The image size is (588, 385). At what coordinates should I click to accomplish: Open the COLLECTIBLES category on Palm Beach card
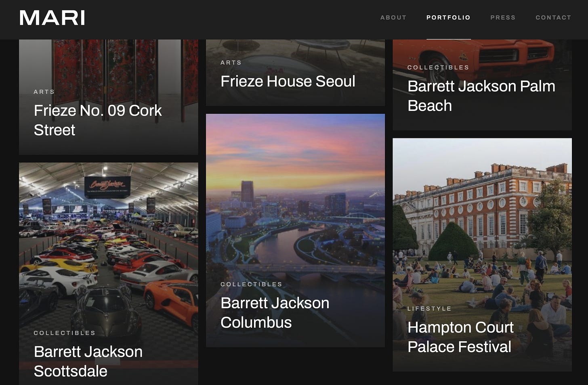438,67
